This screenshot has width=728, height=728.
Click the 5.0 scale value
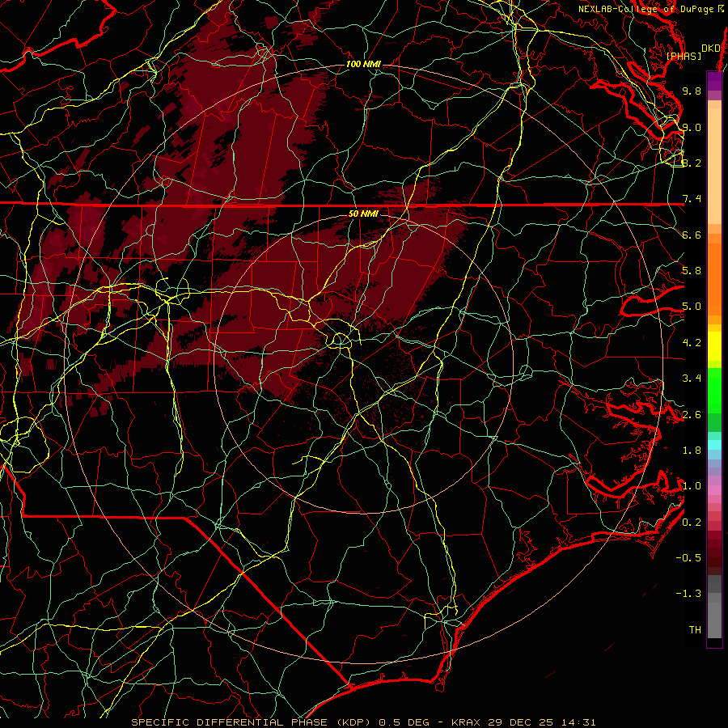tap(692, 307)
